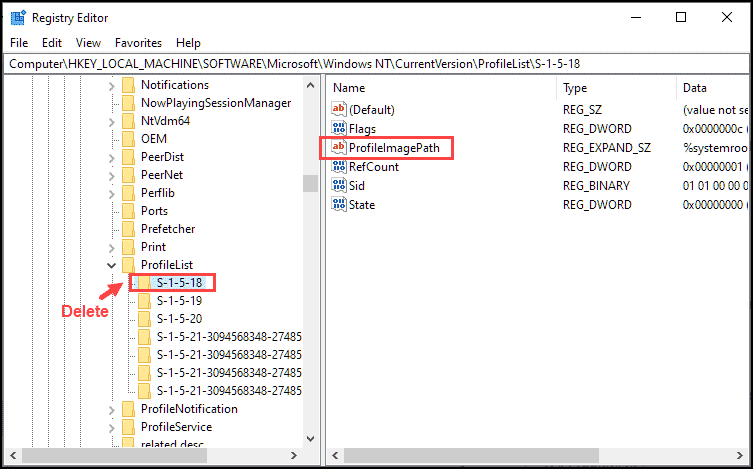Viewport: 753px width, 469px height.
Task: Collapse the ProfileList key
Action: point(111,265)
